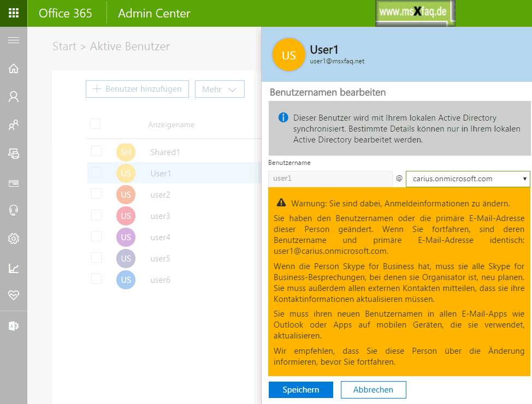Expand the Mehr dropdown menu
Image resolution: width=532 pixels, height=404 pixels.
click(x=220, y=89)
